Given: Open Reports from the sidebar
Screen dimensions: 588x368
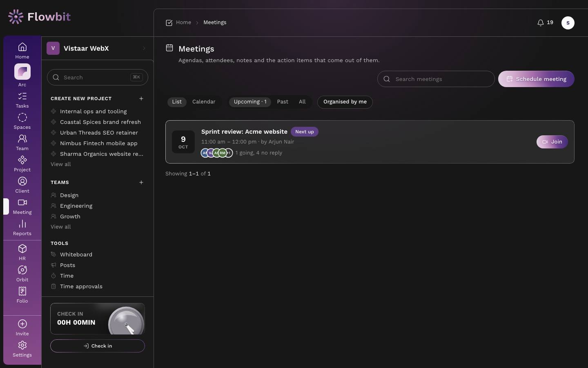Looking at the screenshot, I should click(22, 228).
